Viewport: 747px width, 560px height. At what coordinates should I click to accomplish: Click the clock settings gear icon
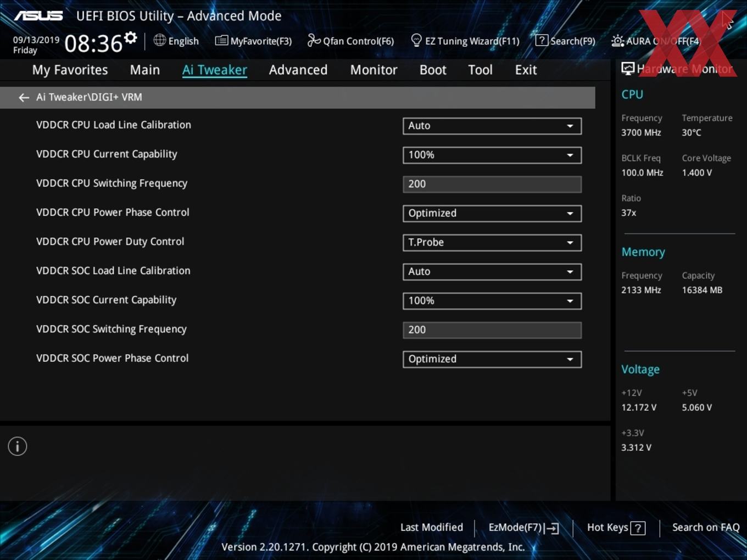pos(130,38)
